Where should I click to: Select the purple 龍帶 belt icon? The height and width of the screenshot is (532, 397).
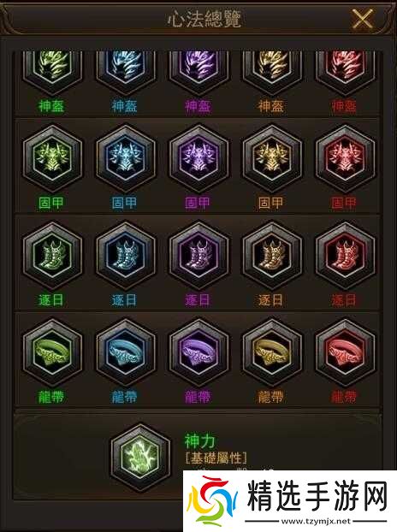point(198,353)
